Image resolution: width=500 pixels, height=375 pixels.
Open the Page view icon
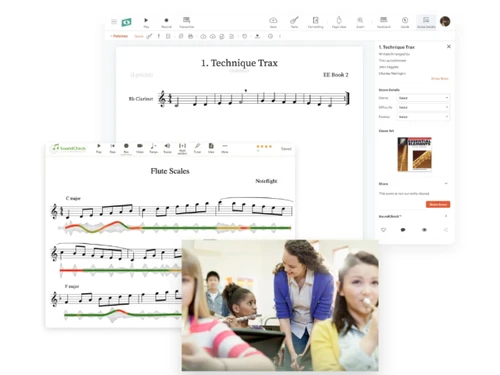[339, 22]
